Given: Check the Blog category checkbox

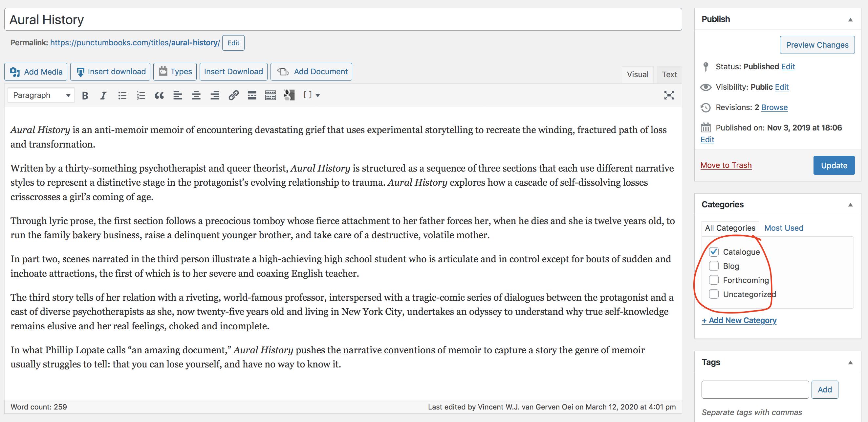Looking at the screenshot, I should [x=714, y=266].
